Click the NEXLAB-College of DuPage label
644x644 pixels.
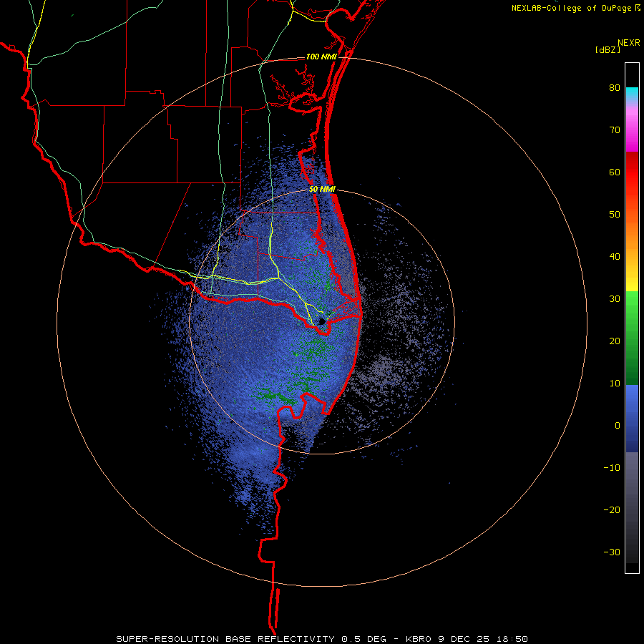(572, 8)
